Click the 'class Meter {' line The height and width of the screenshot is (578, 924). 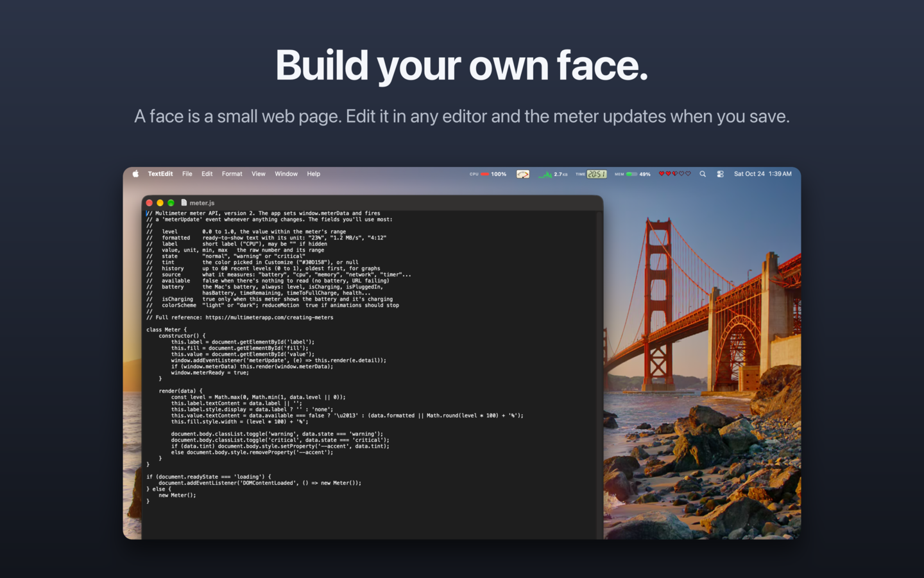pyautogui.click(x=167, y=329)
